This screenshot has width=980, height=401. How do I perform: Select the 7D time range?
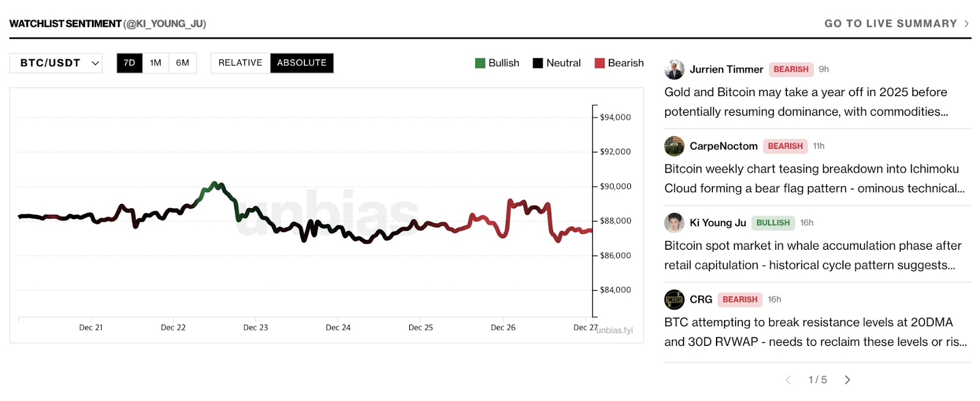129,63
